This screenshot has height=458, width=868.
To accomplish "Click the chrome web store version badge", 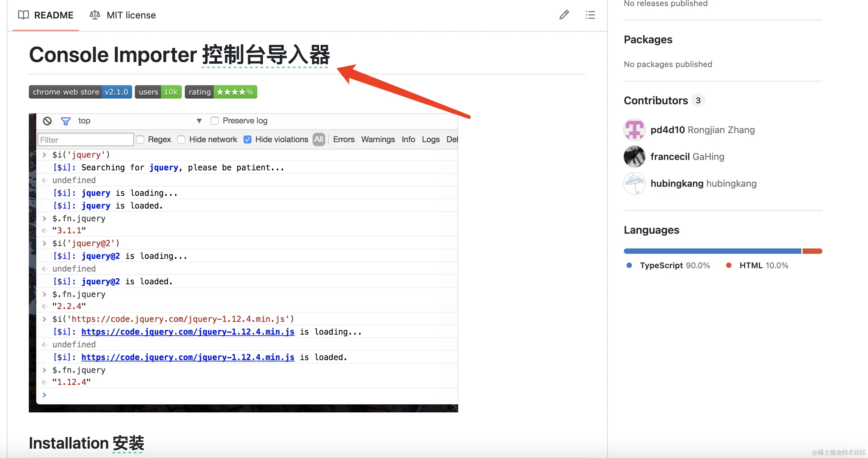I will pos(80,92).
